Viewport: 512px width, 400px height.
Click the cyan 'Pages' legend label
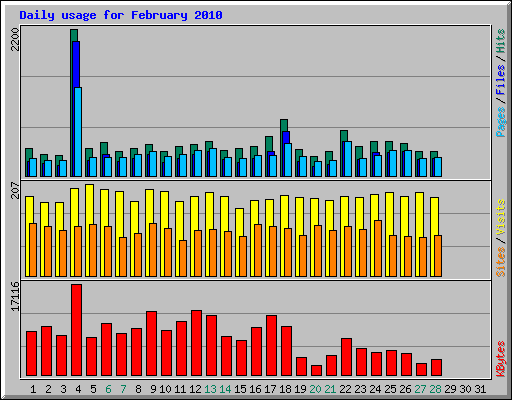click(501, 122)
